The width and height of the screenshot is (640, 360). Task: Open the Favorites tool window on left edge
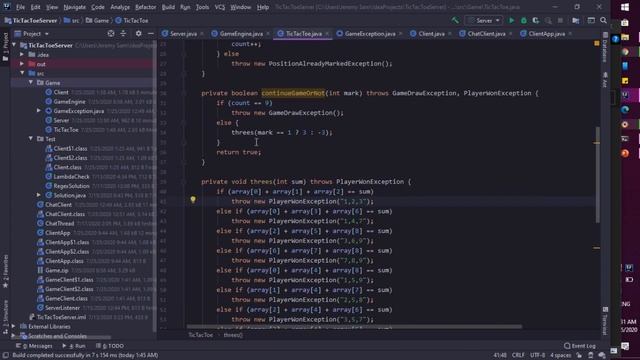point(5,271)
